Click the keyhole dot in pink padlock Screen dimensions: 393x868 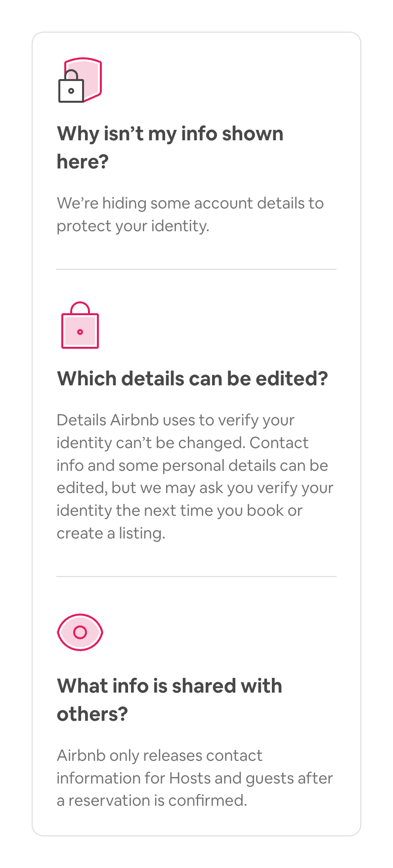80,332
